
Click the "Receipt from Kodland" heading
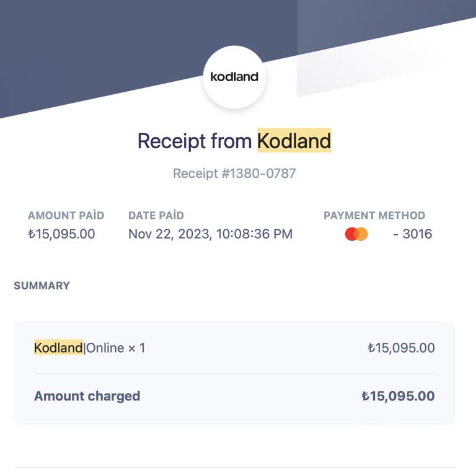pos(234,141)
